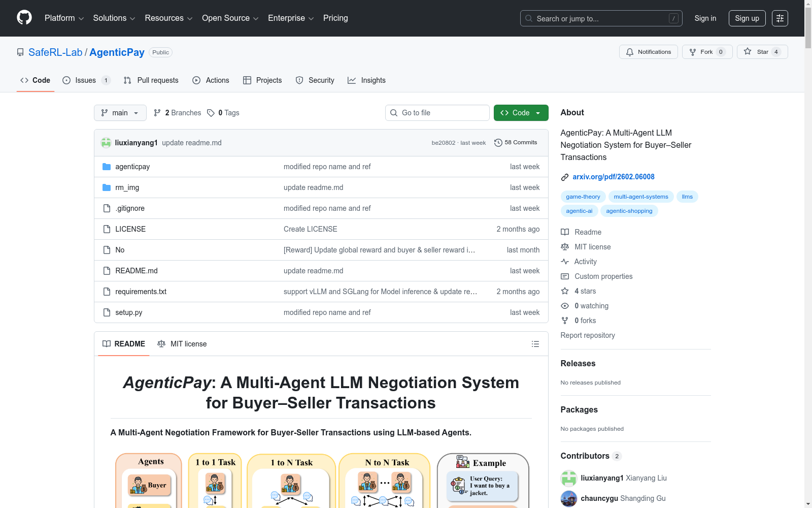Screen dimensions: 812x508
Task: Click the llms topic tag
Action: (687, 197)
